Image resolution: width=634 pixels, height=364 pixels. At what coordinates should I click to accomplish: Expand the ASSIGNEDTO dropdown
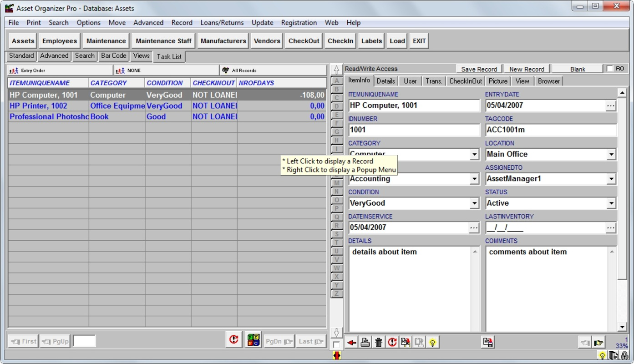(x=611, y=179)
